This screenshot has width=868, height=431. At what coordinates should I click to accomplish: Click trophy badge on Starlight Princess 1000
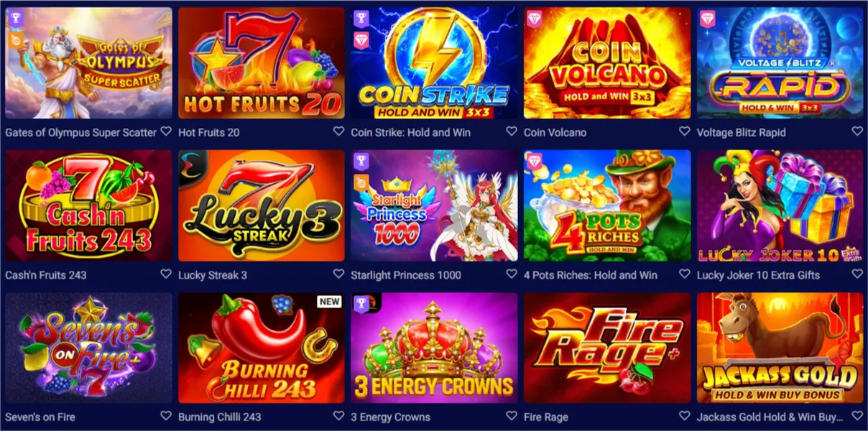click(361, 161)
